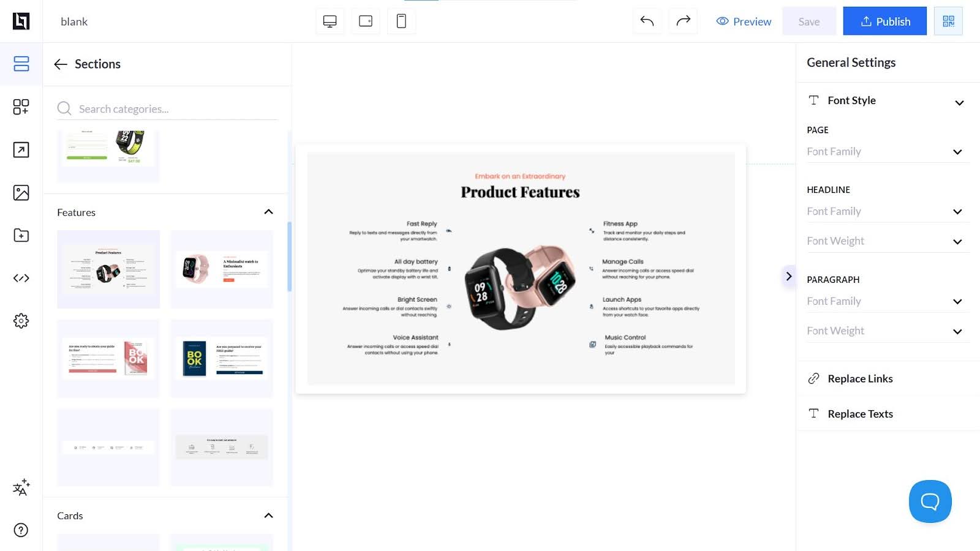980x551 pixels.
Task: Select the gray icon row features thumbnail
Action: point(222,448)
